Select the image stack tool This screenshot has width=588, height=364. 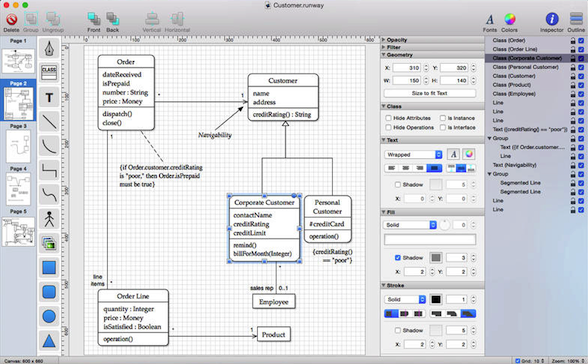tap(49, 243)
